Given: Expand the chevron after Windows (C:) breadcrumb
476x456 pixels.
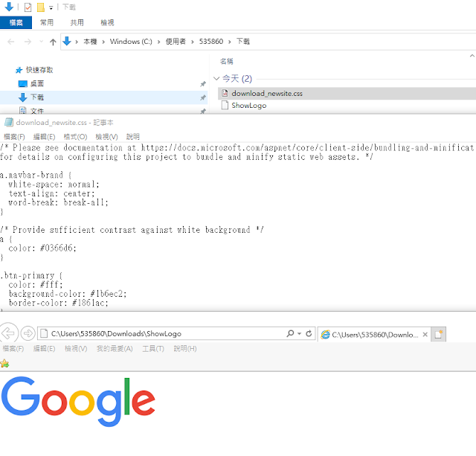Looking at the screenshot, I should click(x=158, y=42).
